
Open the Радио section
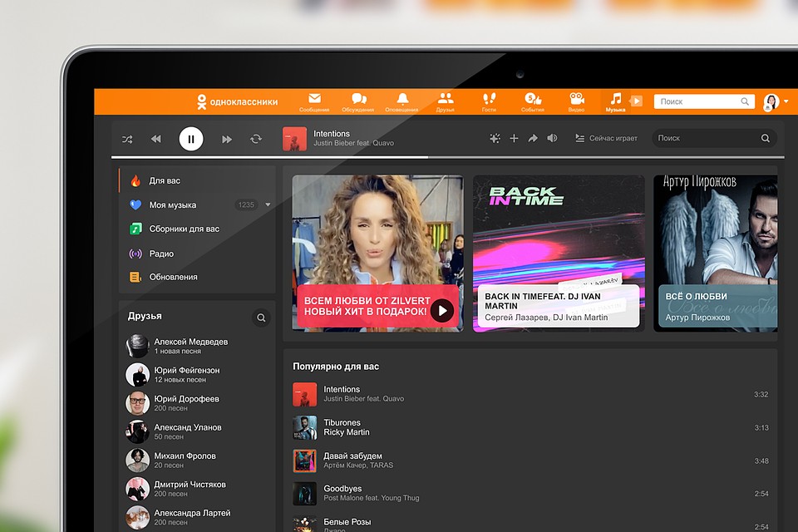[198, 253]
